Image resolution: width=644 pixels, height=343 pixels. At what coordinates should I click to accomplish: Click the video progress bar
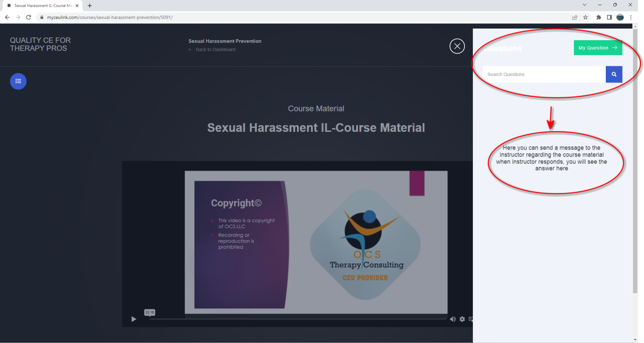[298, 319]
